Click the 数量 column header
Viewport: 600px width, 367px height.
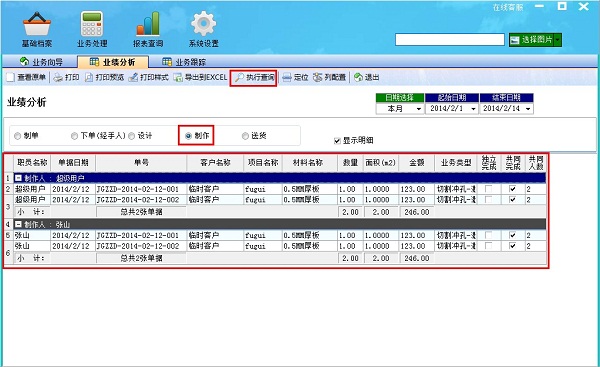(x=350, y=163)
